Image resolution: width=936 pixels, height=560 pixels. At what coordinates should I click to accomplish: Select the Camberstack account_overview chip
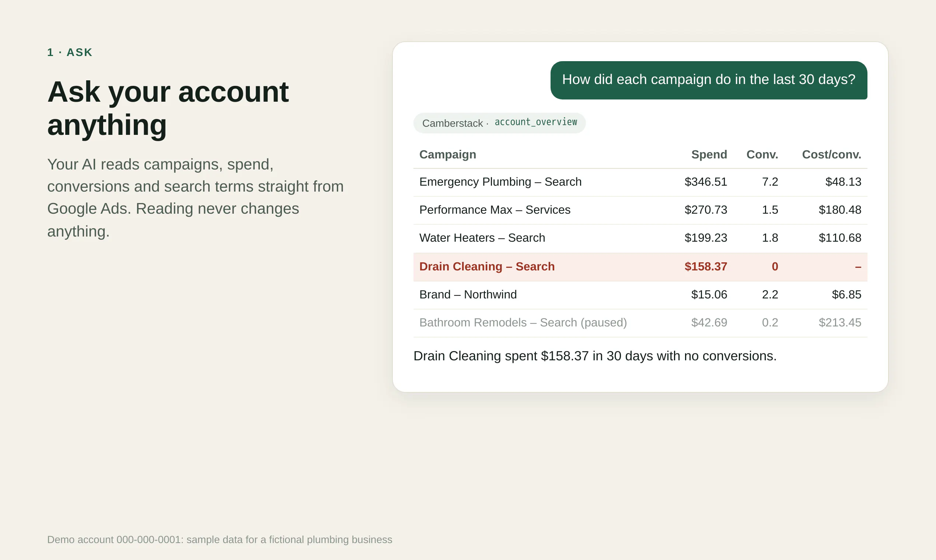[499, 123]
